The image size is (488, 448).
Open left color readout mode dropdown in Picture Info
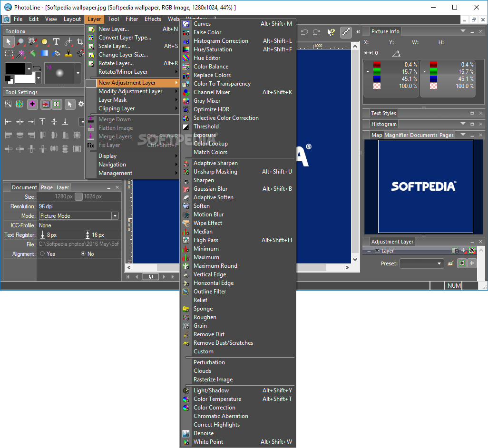[368, 71]
